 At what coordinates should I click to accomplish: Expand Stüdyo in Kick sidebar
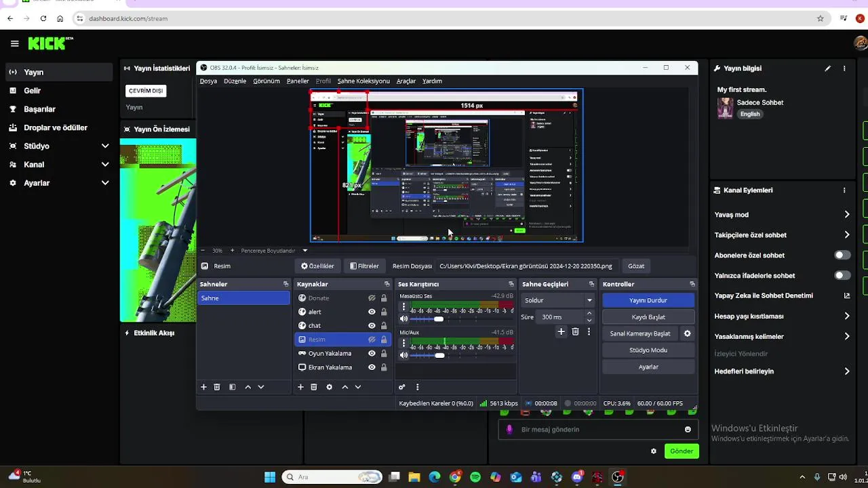tap(105, 146)
